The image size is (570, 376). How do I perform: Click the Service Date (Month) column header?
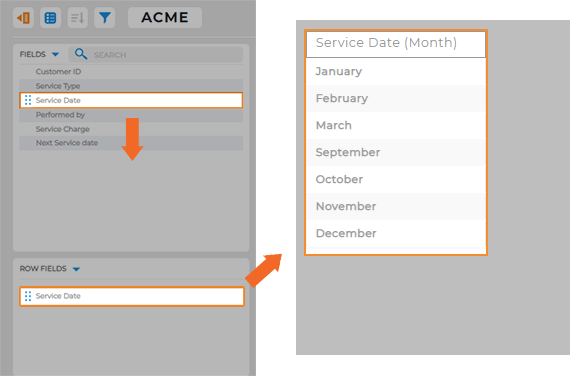coord(396,44)
